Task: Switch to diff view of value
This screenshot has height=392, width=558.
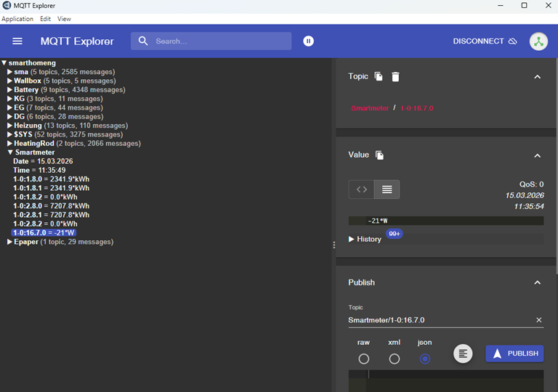Action: tap(361, 189)
